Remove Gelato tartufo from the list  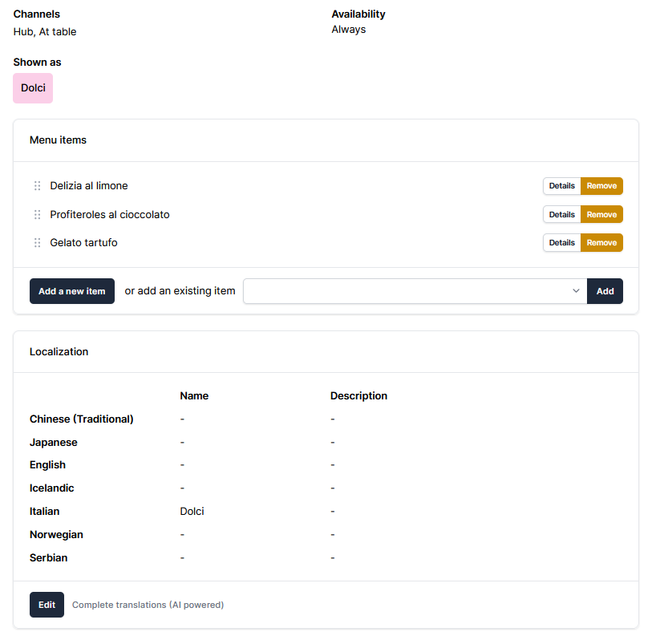point(601,243)
